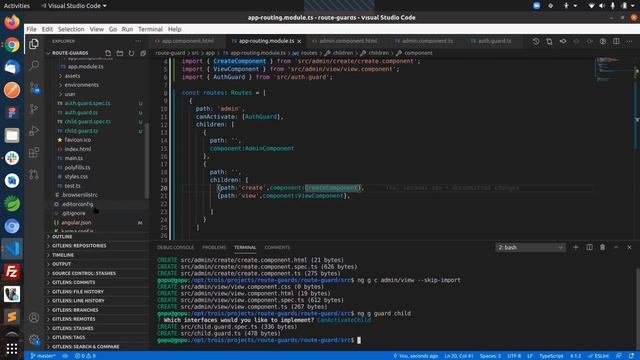
Task: Open the Search view in activity bar
Action: pyautogui.click(x=34, y=65)
